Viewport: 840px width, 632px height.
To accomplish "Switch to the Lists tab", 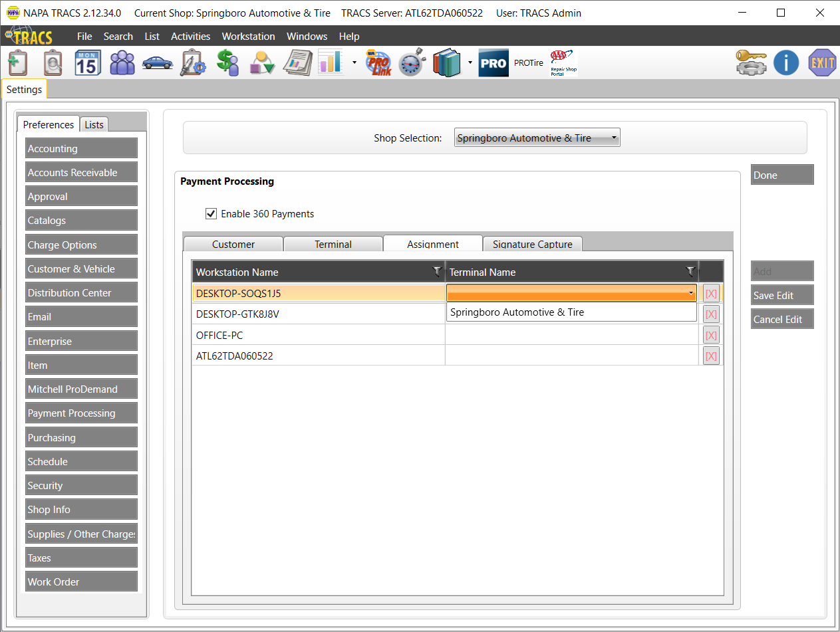I will (x=94, y=124).
